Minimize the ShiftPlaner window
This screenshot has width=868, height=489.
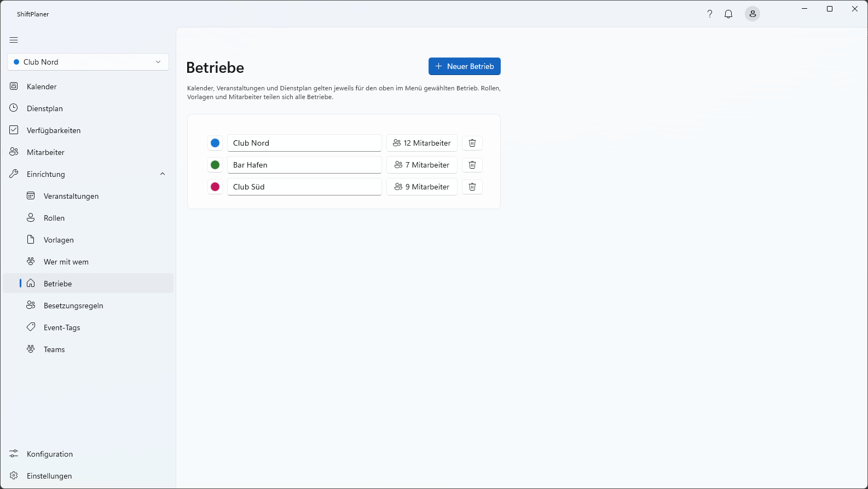805,9
